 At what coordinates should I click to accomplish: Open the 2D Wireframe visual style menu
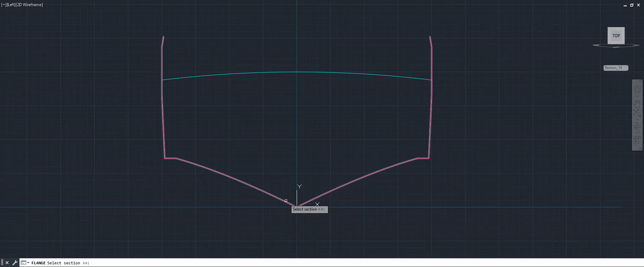click(29, 5)
